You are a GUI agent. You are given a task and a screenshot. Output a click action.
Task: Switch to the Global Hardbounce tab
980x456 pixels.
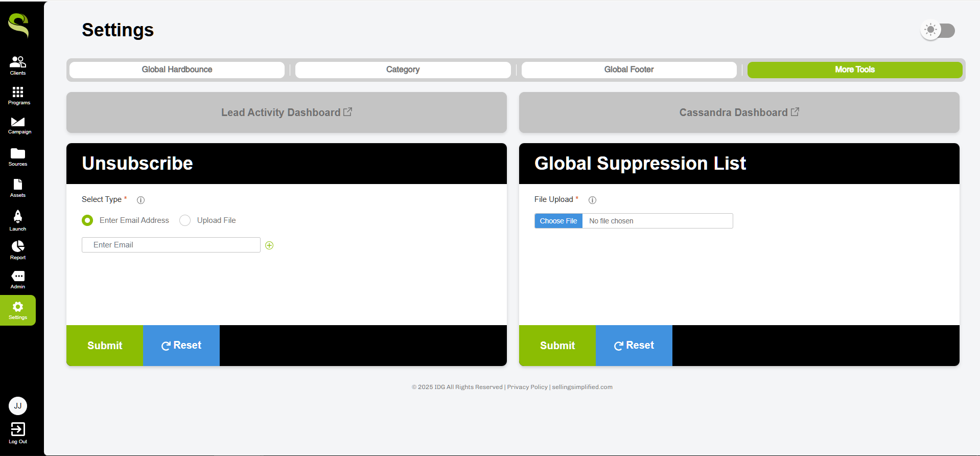tap(177, 70)
